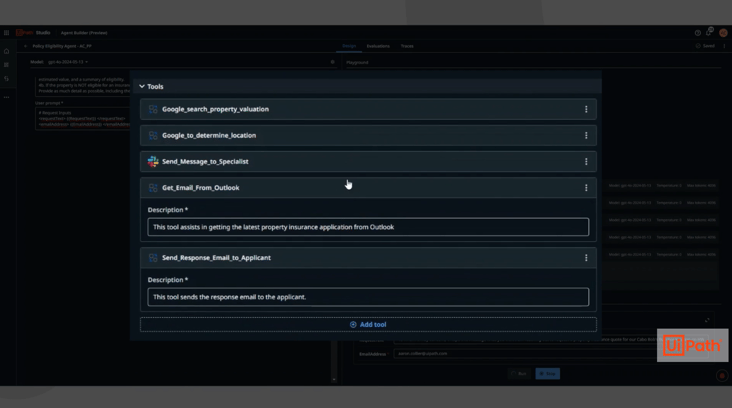Screen dimensions: 732x408
Task: Click the Google_to_determine_location tool name text
Action: pyautogui.click(x=209, y=135)
